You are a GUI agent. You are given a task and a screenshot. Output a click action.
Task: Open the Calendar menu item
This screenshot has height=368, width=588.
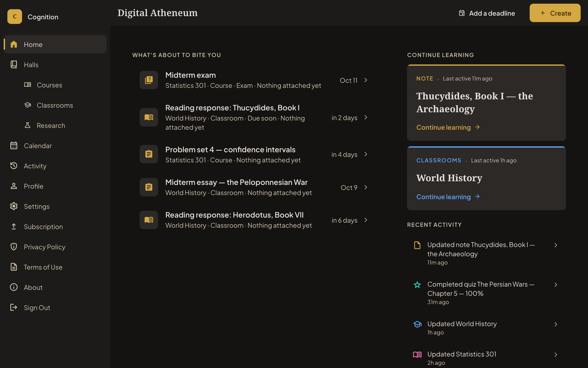(55, 146)
